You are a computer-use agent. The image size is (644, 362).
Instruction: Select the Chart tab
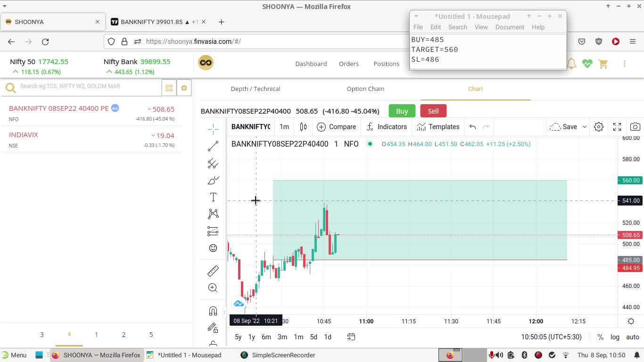point(475,89)
